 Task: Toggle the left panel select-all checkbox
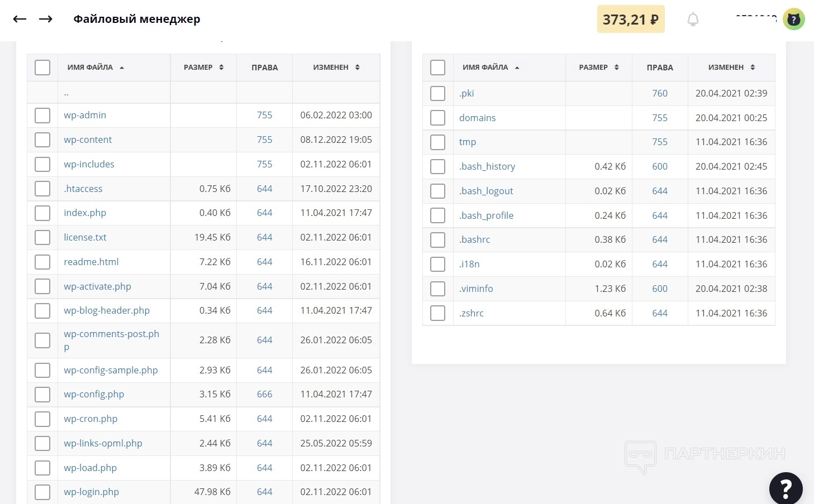coord(42,68)
